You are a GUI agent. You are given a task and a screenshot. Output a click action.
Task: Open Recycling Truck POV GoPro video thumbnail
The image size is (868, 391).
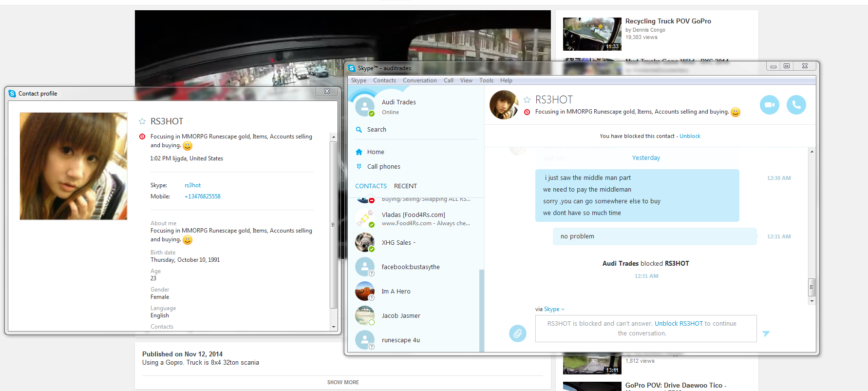(x=592, y=34)
